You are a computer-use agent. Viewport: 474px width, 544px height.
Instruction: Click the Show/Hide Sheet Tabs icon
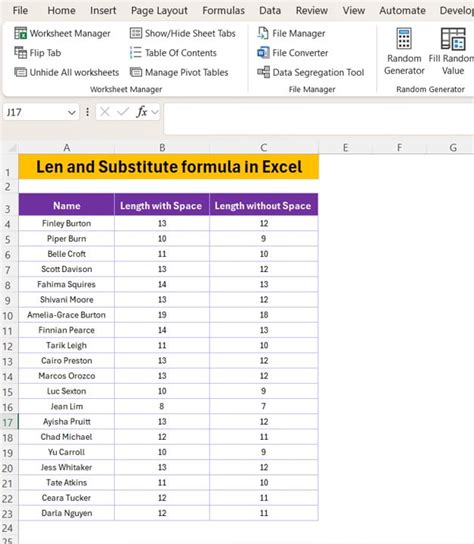point(136,33)
